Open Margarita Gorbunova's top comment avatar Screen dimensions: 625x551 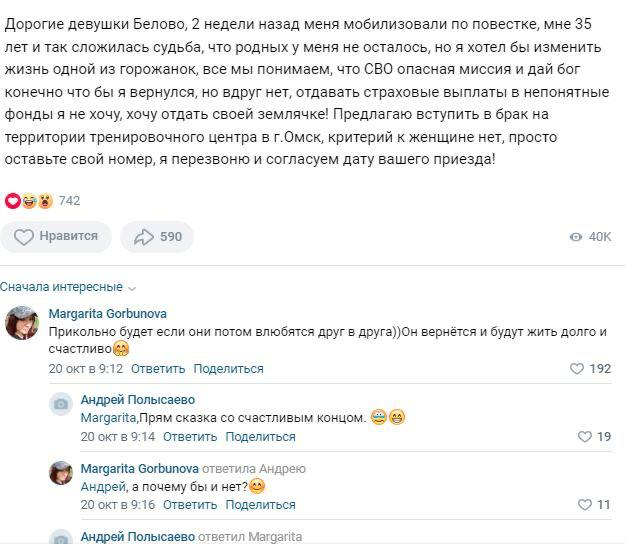click(x=23, y=323)
